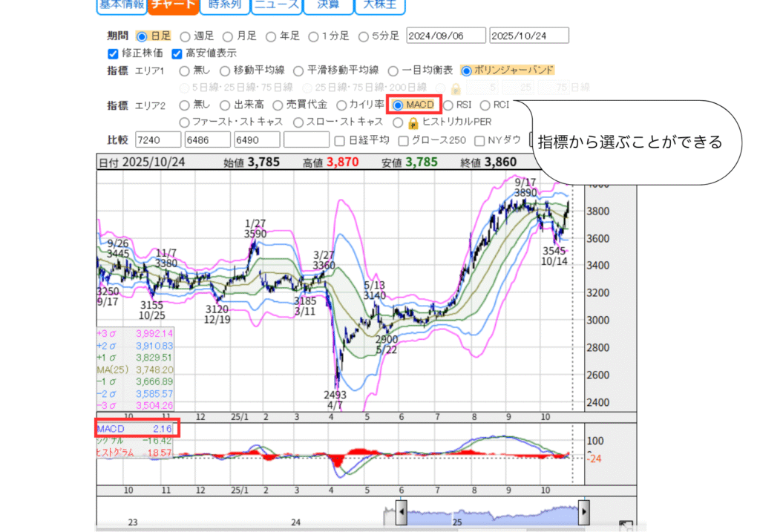Click the expand icon at chart bottom-right
760x532 pixels.
(626, 525)
